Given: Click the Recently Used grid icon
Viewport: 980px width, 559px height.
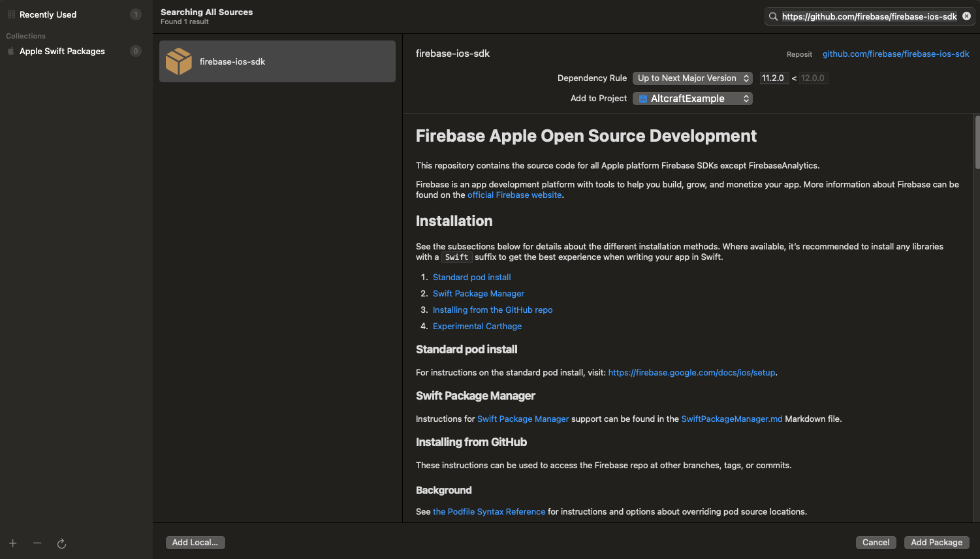Looking at the screenshot, I should tap(11, 14).
